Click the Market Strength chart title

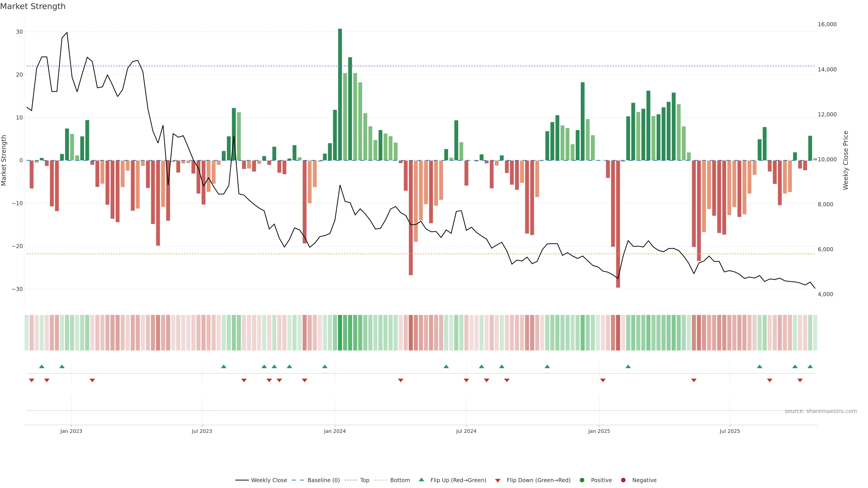click(x=33, y=6)
